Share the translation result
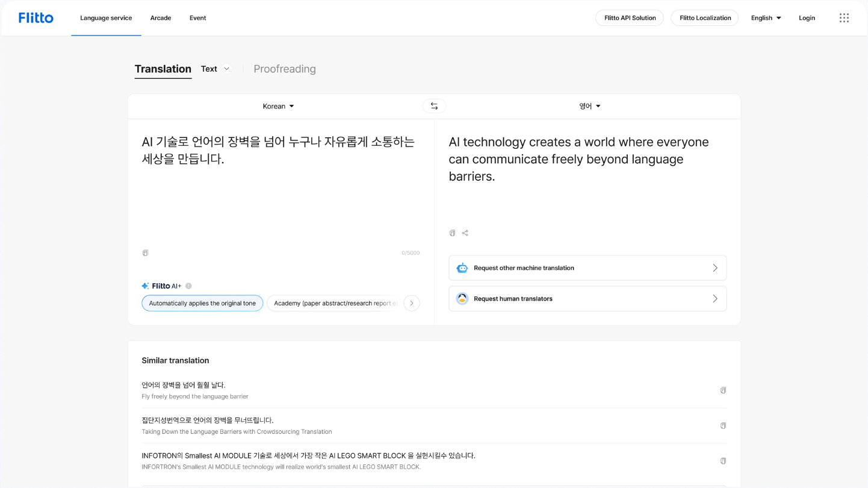This screenshot has width=868, height=488. click(465, 233)
